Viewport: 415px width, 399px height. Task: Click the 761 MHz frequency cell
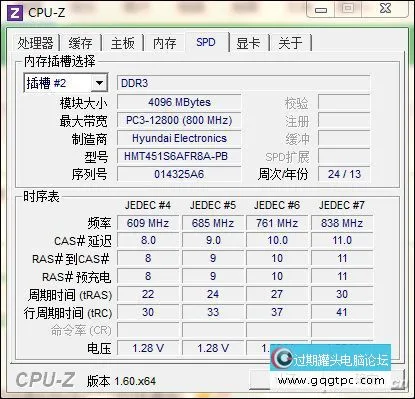pos(277,223)
